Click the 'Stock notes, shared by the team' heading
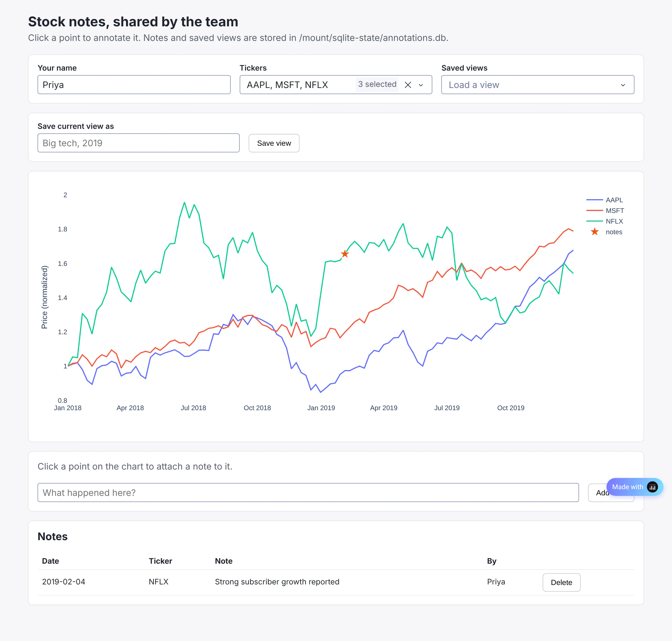Viewport: 672px width, 641px height. 133,22
